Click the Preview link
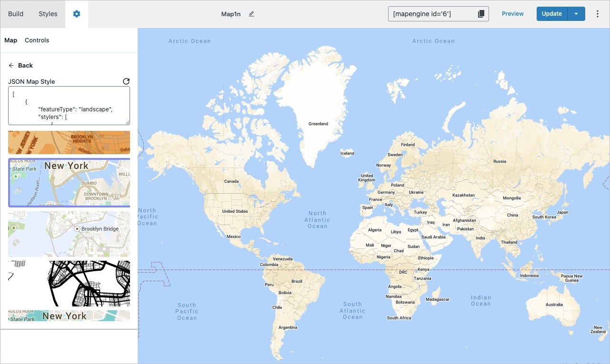The width and height of the screenshot is (610, 364). (x=512, y=14)
